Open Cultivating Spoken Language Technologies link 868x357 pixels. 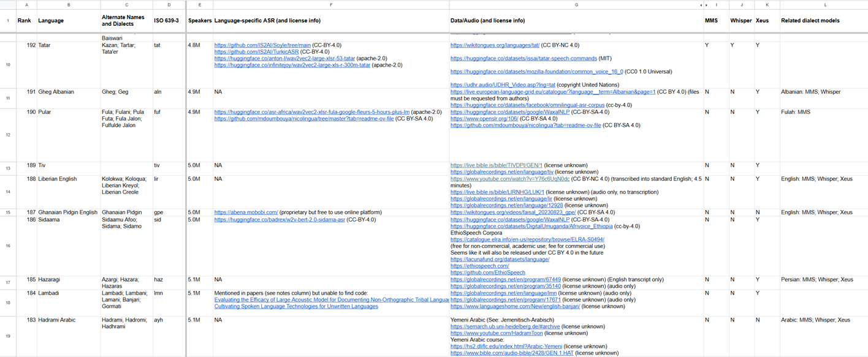coord(296,306)
